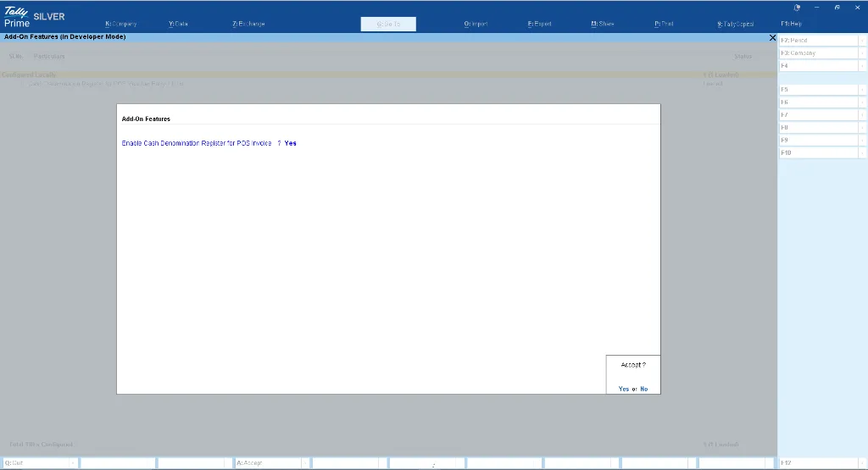Toggle the Cash Denomination Register Yes value
Image resolution: width=868 pixels, height=470 pixels.
pos(290,143)
